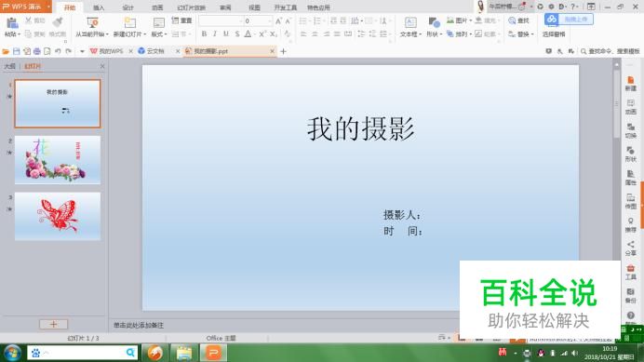Open the WPS application menu dropdown
The width and height of the screenshot is (644, 362).
pyautogui.click(x=48, y=7)
